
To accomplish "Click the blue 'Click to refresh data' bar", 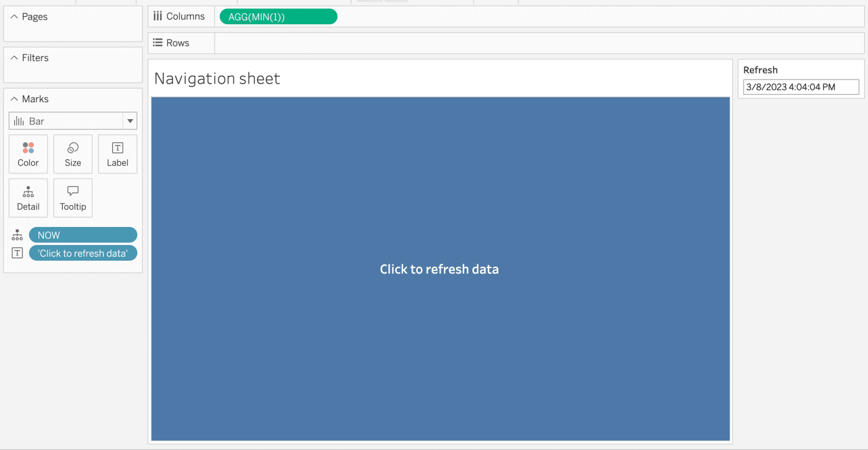I will pos(440,268).
